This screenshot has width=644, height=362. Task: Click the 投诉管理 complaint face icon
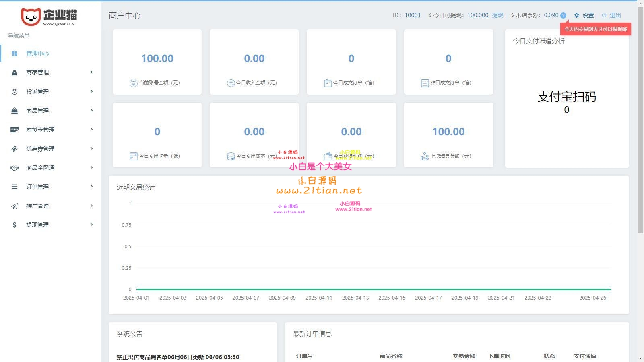14,91
